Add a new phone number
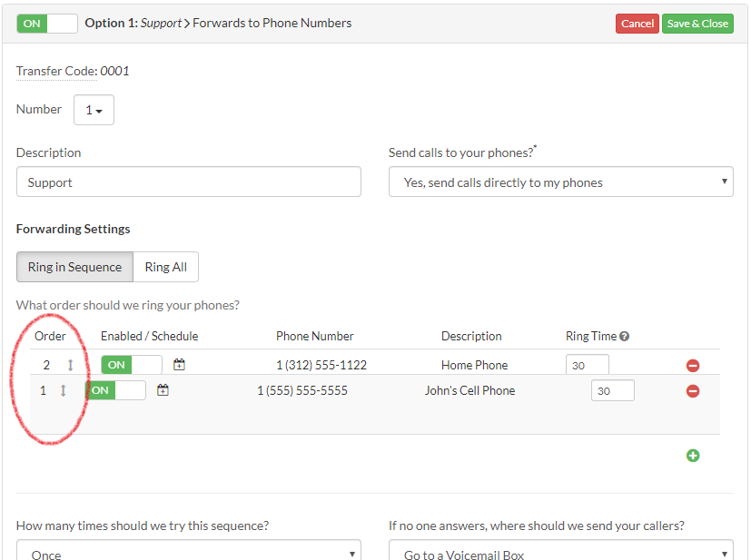751x560 pixels. [693, 455]
